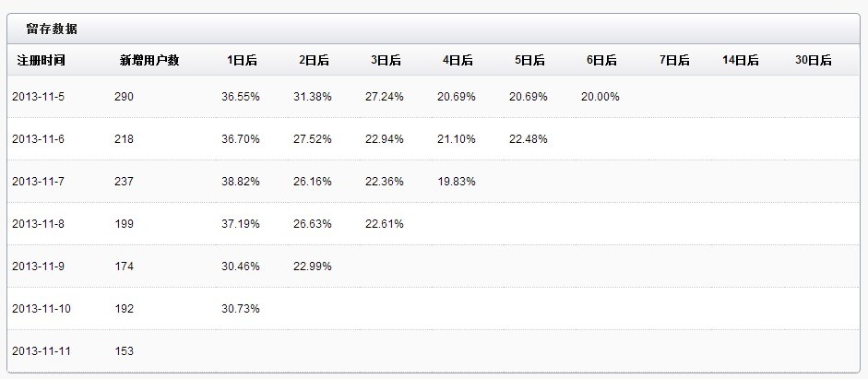Select the 2013-11-9 date cell
The width and height of the screenshot is (868, 379).
pyautogui.click(x=39, y=266)
